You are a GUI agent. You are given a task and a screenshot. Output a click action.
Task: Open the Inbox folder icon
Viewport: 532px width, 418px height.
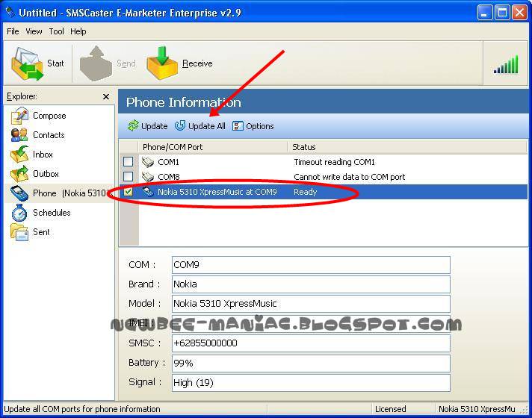19,155
